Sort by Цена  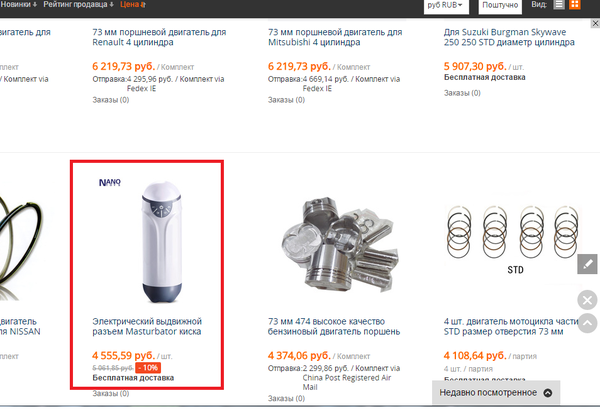pos(132,5)
